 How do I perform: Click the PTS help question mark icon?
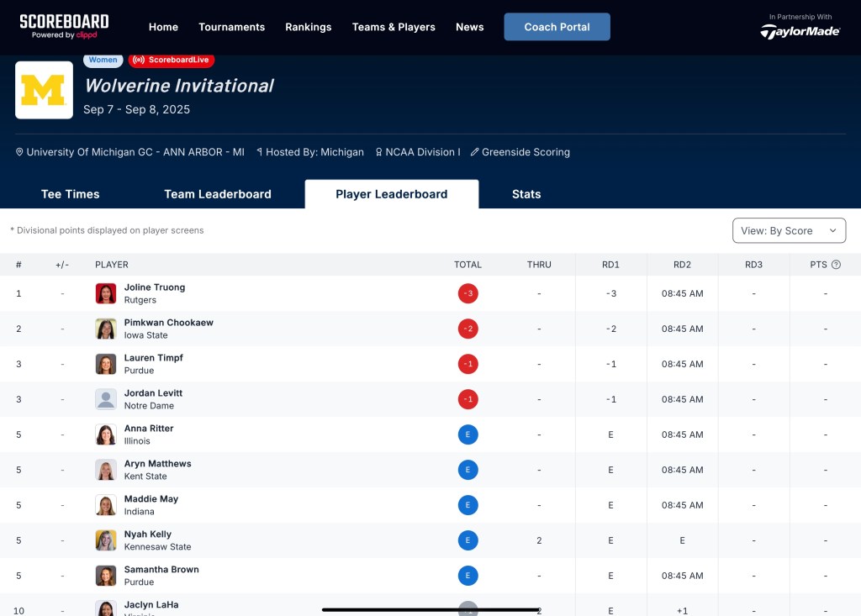836,265
